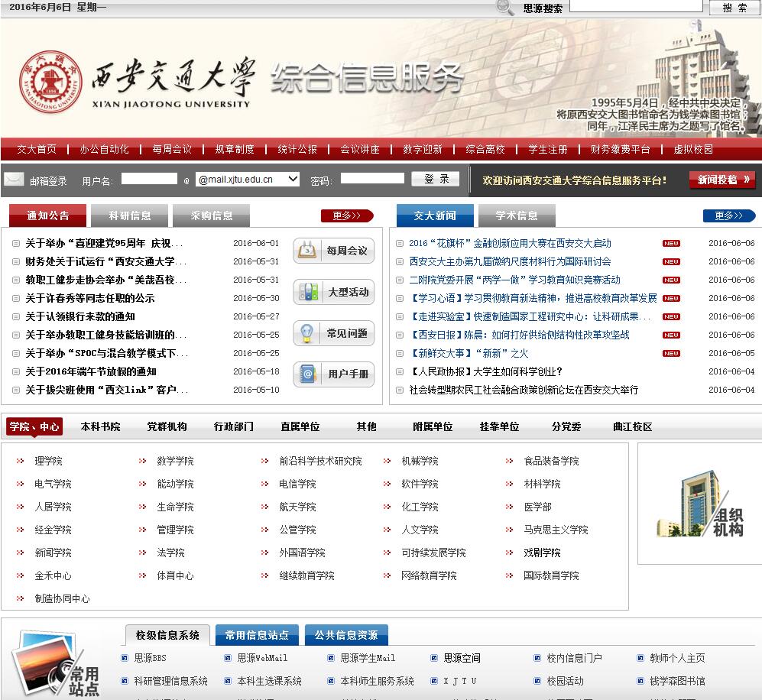
Task: Click the 新闻投稿 button
Action: point(722,180)
